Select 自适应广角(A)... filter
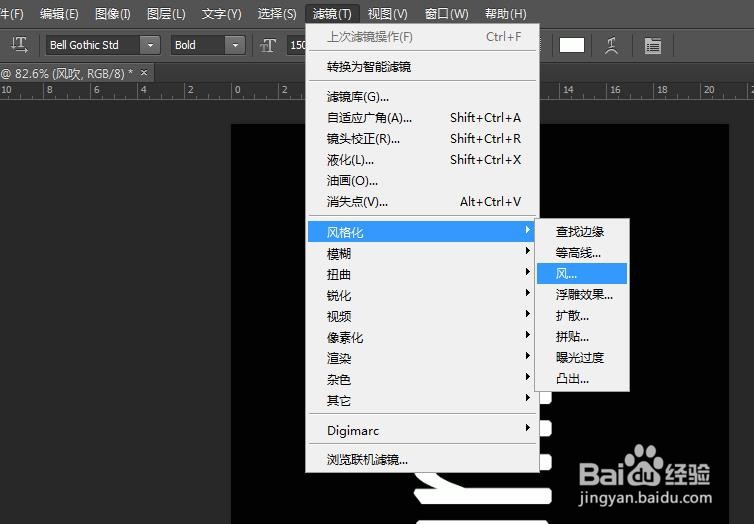 pyautogui.click(x=422, y=117)
